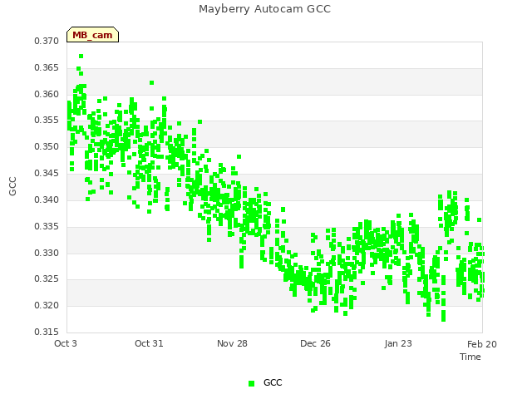Click the 0.370 y-axis value
The image size is (532, 399).
coord(47,41)
